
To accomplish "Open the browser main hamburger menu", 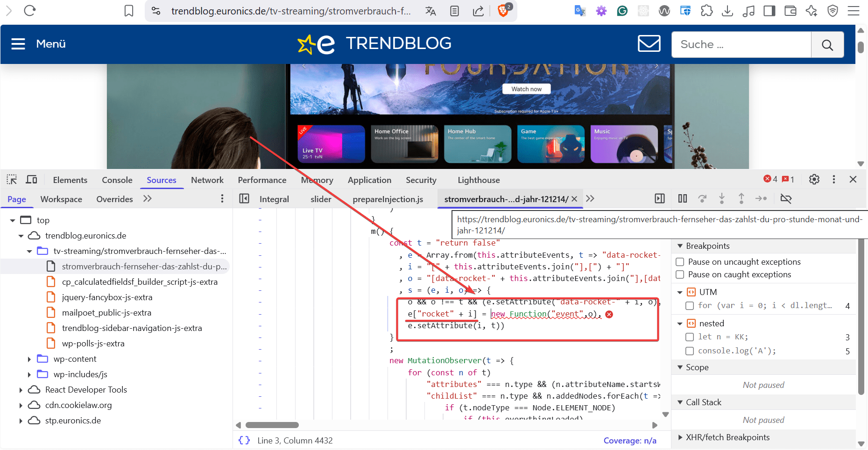I will [854, 11].
